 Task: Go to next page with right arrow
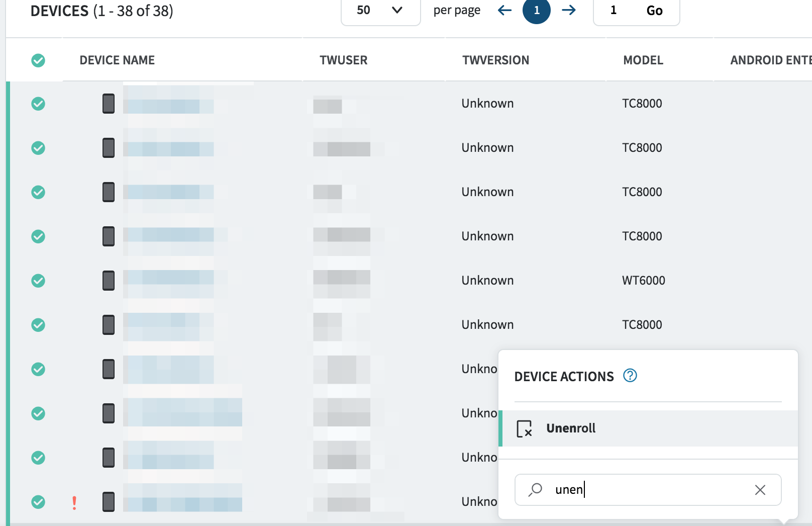569,11
